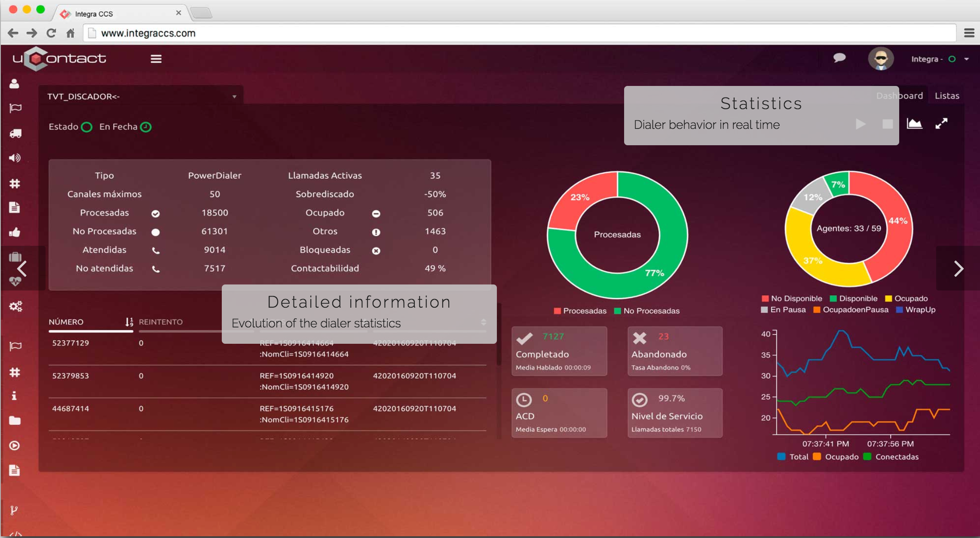The height and width of the screenshot is (538, 980).
Task: Click the circled play sidebar icon
Action: [x=15, y=445]
